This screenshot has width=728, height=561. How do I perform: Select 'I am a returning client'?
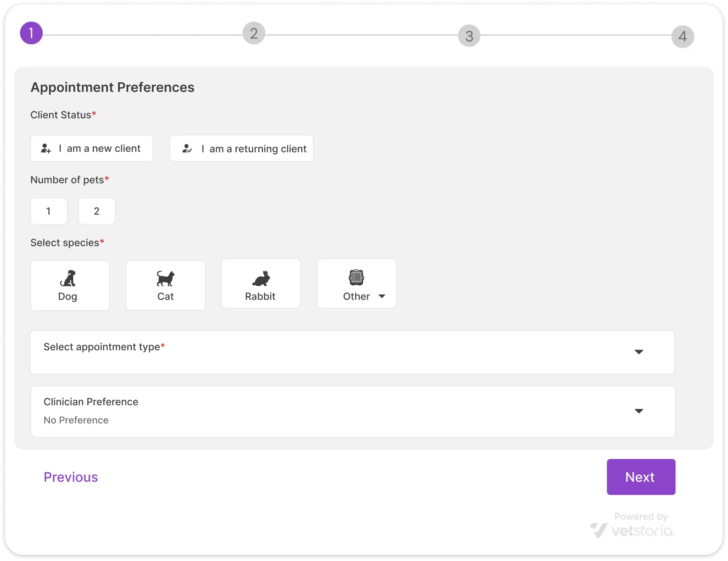242,148
